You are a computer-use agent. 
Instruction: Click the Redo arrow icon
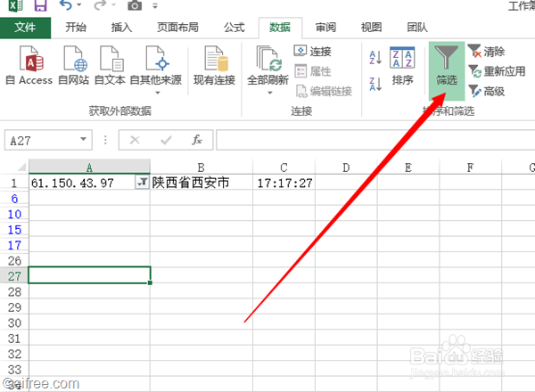click(x=100, y=5)
